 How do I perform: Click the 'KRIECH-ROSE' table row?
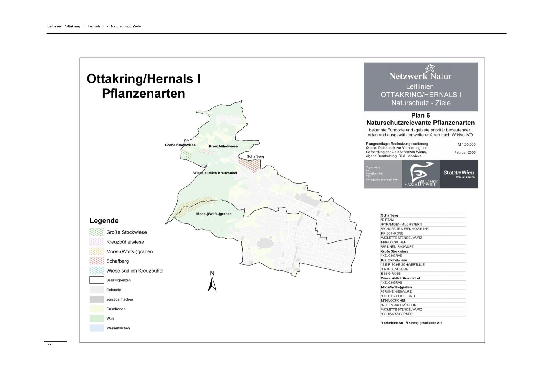pos(423,233)
